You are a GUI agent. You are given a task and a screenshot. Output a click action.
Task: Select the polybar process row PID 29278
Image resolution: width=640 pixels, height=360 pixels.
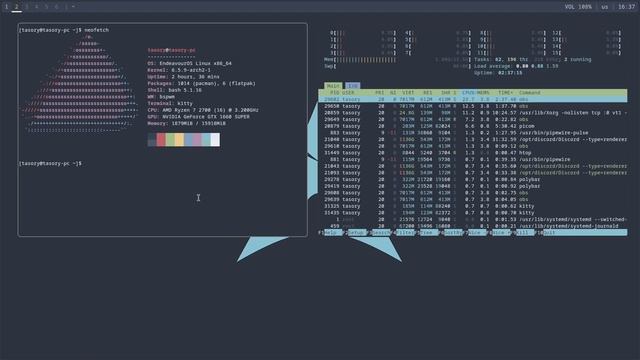click(x=473, y=180)
